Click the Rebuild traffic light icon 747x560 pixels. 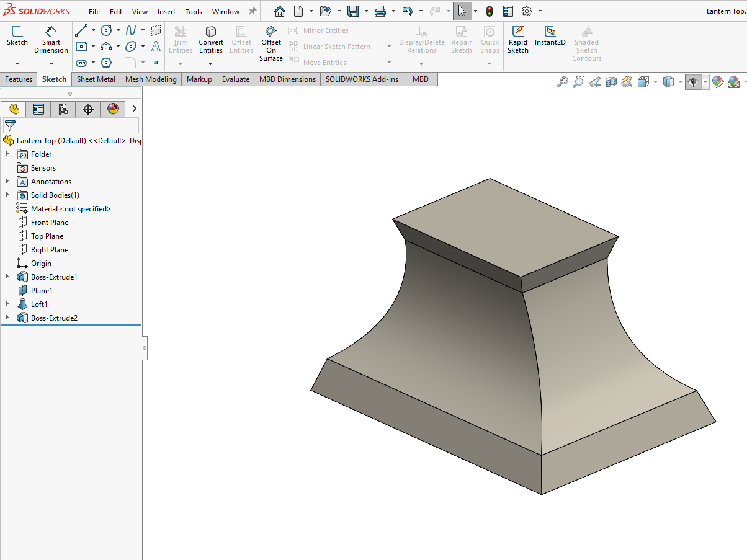pos(490,11)
